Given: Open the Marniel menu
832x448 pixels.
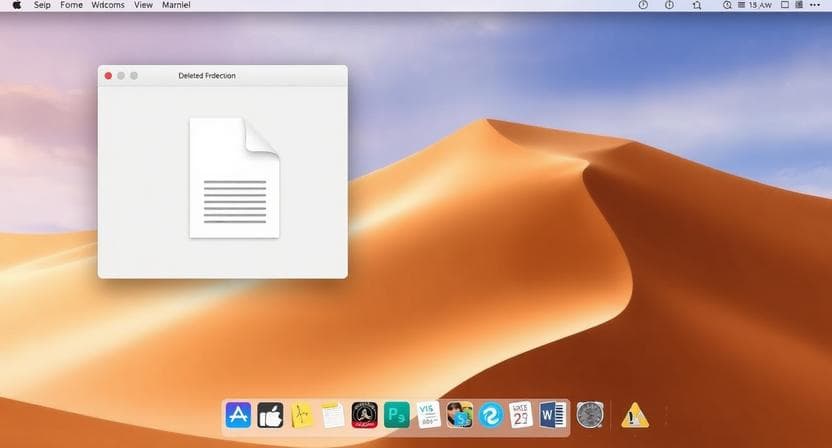Looking at the screenshot, I should coord(176,5).
